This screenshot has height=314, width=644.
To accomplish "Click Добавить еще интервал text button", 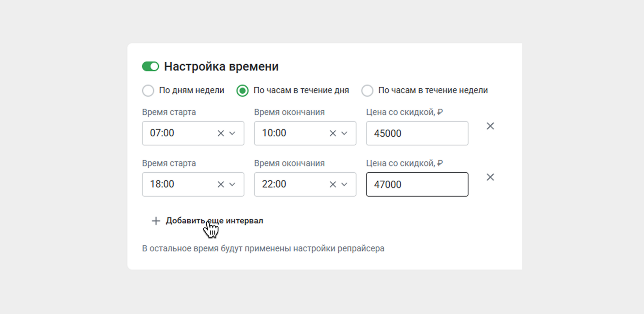I will tap(214, 221).
